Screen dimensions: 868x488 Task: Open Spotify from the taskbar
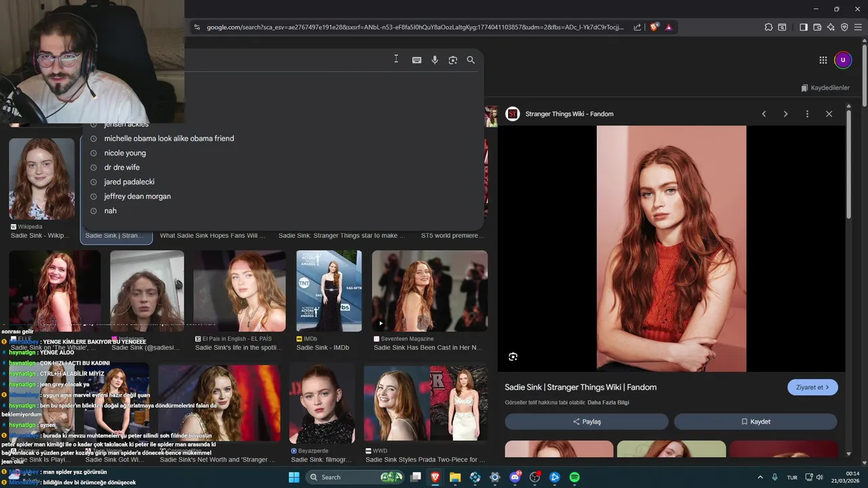point(574,477)
